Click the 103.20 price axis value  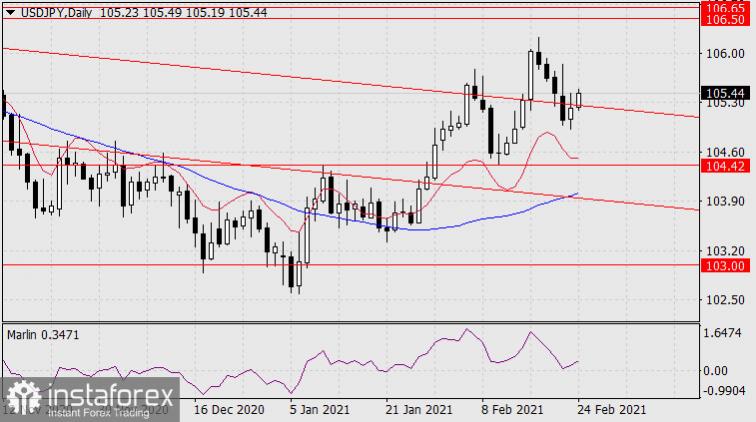[725, 251]
